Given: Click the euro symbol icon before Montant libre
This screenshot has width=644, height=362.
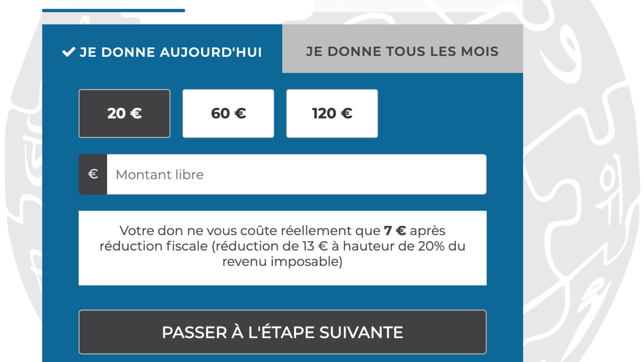Looking at the screenshot, I should pos(93,174).
